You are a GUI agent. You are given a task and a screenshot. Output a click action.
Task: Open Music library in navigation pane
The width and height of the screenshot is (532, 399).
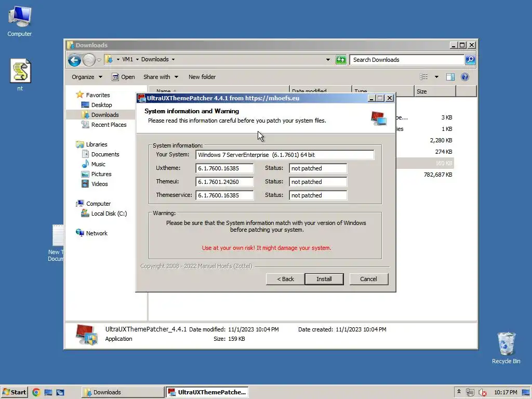[98, 164]
